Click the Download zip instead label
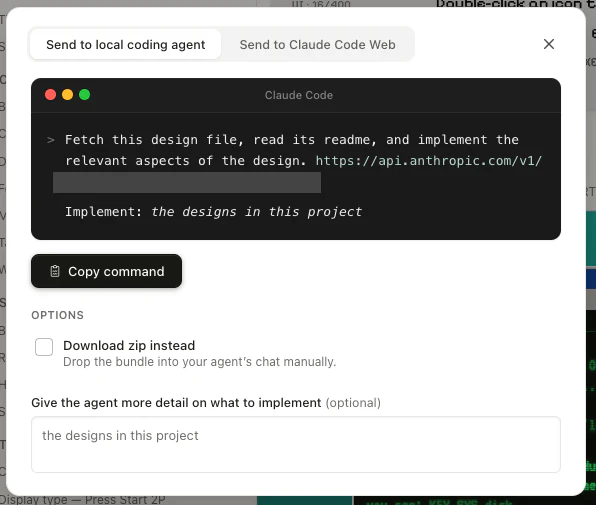This screenshot has width=596, height=505. [129, 345]
